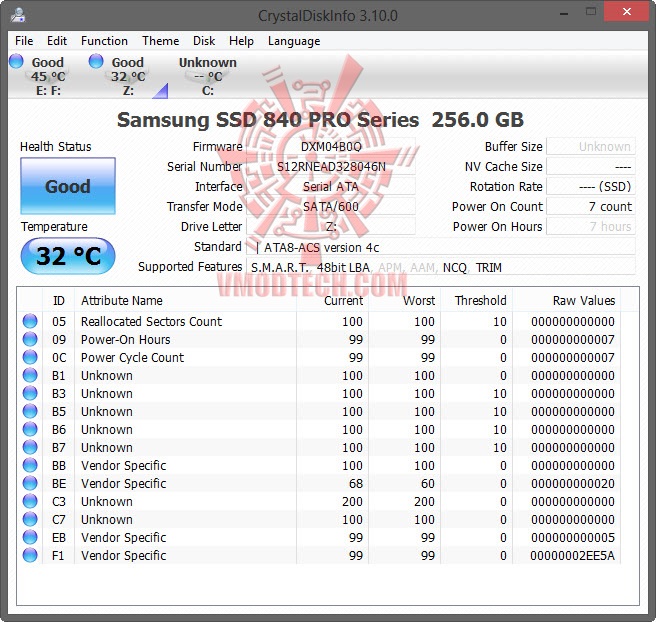This screenshot has height=622, width=656.
Task: Select the Unknown C: disk
Action: [208, 76]
